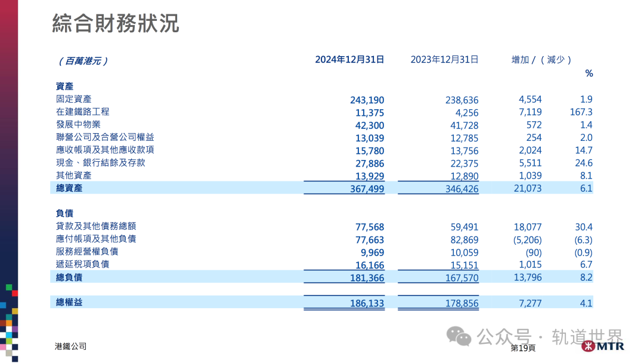Click the value 10,059
This screenshot has width=644, height=363.
point(464,253)
